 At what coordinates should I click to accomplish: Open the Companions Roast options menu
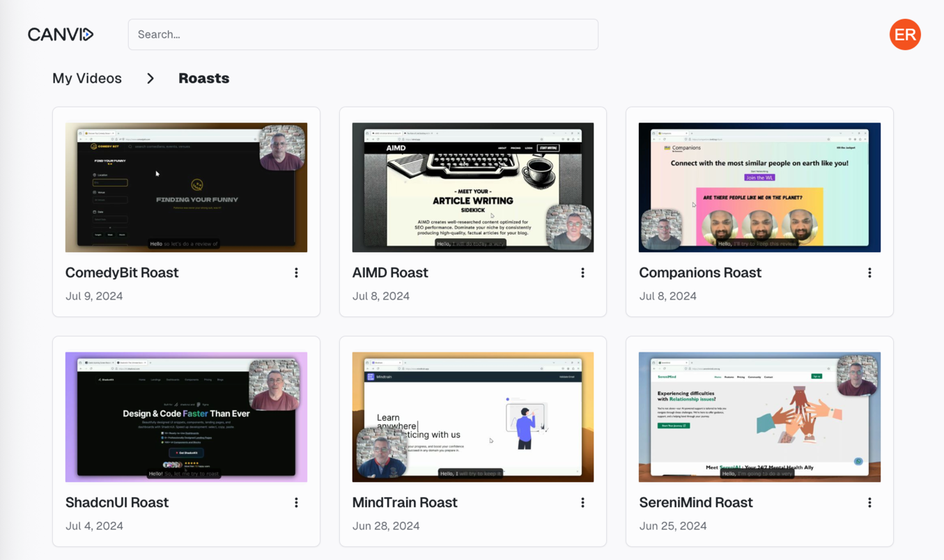pos(869,273)
